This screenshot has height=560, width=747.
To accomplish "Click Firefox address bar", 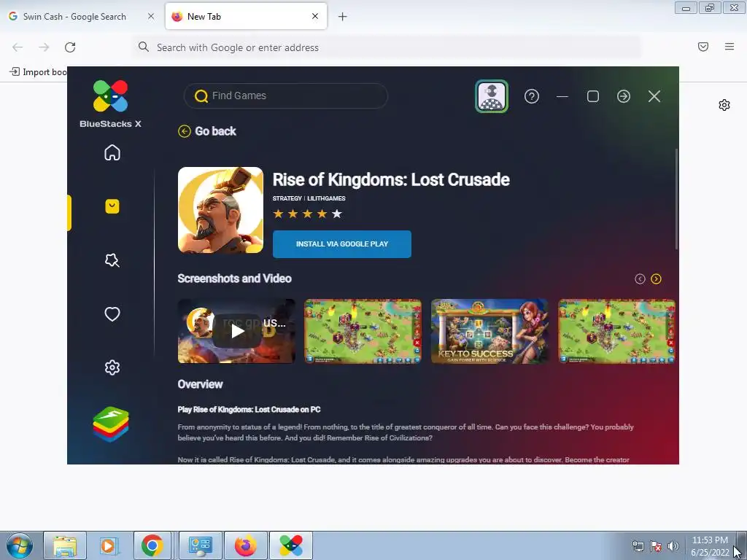I will tap(387, 47).
